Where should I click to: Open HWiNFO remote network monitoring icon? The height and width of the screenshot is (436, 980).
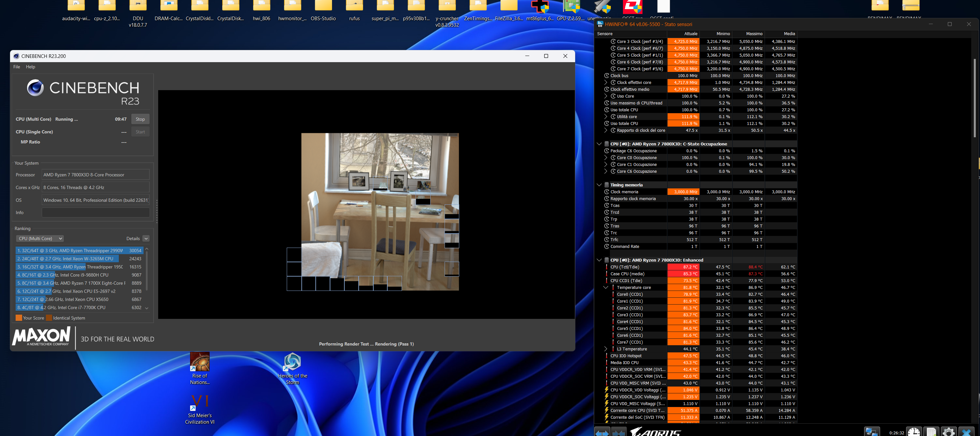[x=872, y=432]
